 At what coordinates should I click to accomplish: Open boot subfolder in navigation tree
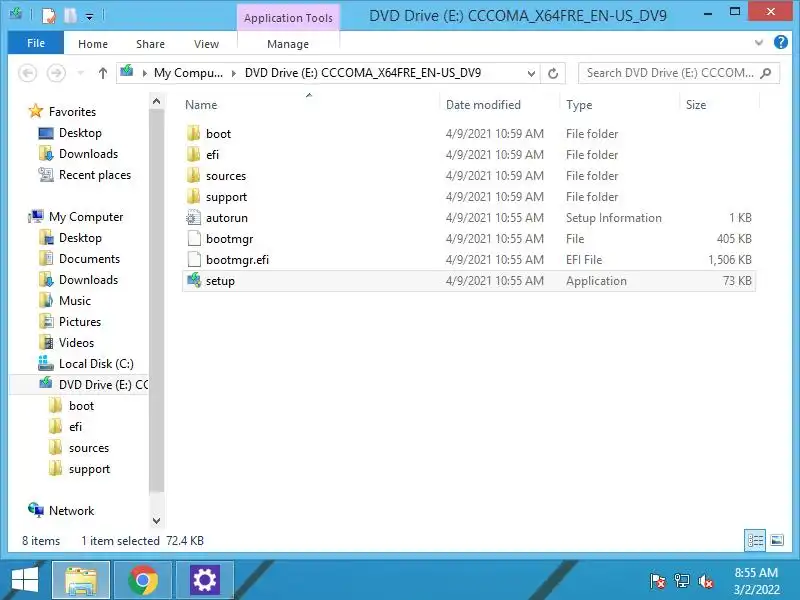click(x=81, y=406)
